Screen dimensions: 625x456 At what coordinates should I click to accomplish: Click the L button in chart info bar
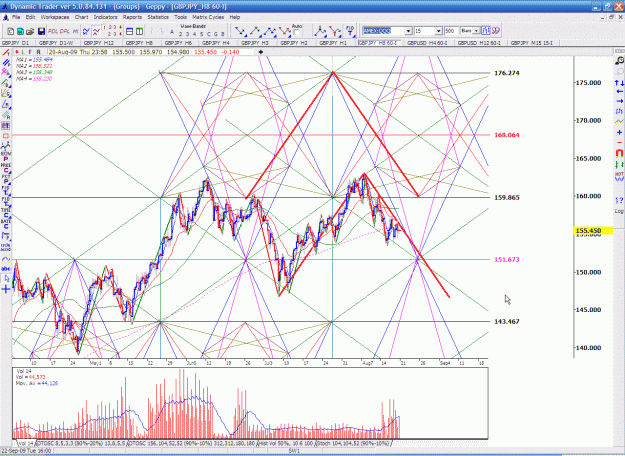click(23, 52)
